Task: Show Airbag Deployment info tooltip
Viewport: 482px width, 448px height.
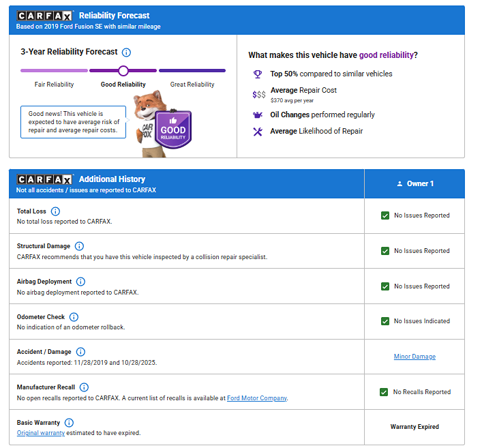Action: point(80,282)
